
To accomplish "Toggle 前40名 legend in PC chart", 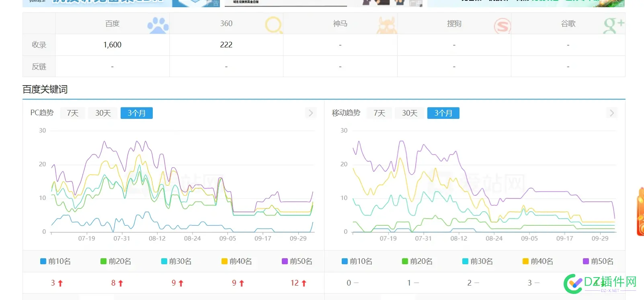I will pyautogui.click(x=237, y=261).
